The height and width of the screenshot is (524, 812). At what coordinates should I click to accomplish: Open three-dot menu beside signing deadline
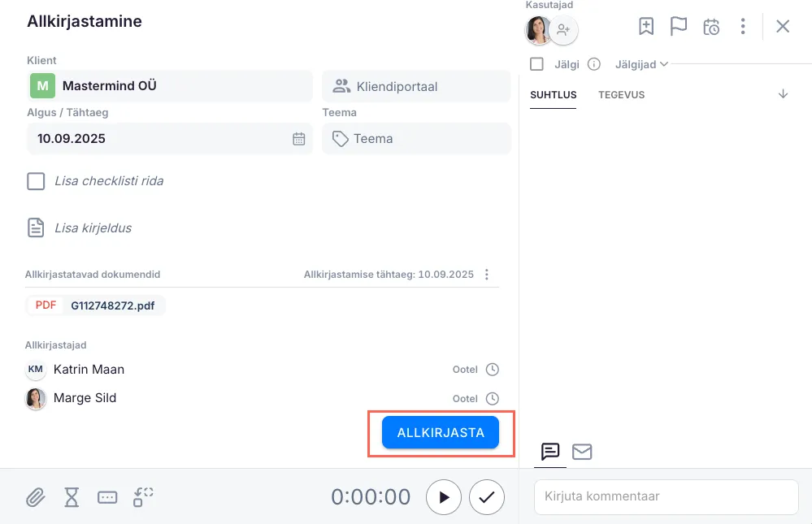[487, 275]
